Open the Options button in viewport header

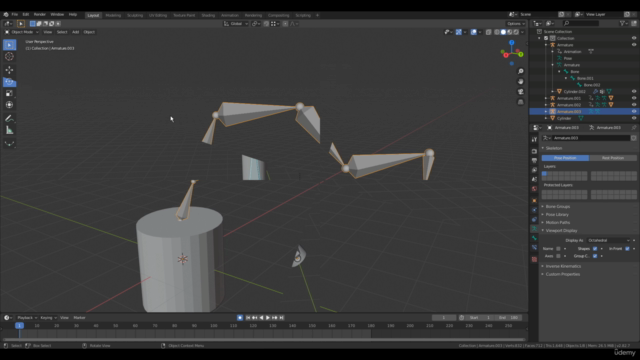(516, 24)
